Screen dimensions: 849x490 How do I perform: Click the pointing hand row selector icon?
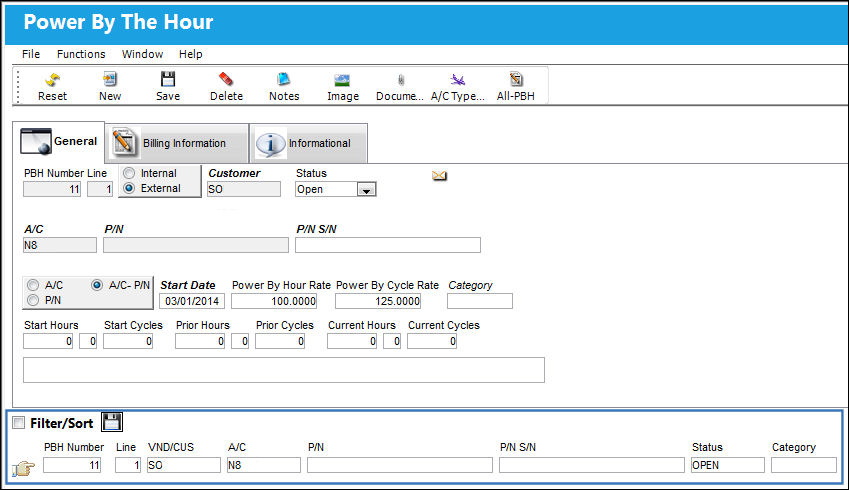(x=23, y=468)
